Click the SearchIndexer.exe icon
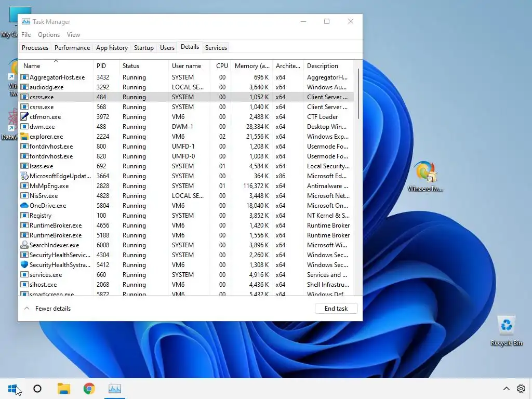The height and width of the screenshot is (399, 532). [x=24, y=245]
